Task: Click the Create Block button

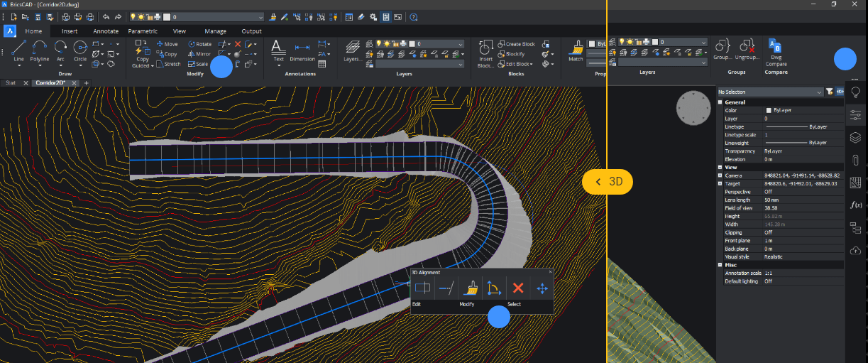Action: pos(516,44)
